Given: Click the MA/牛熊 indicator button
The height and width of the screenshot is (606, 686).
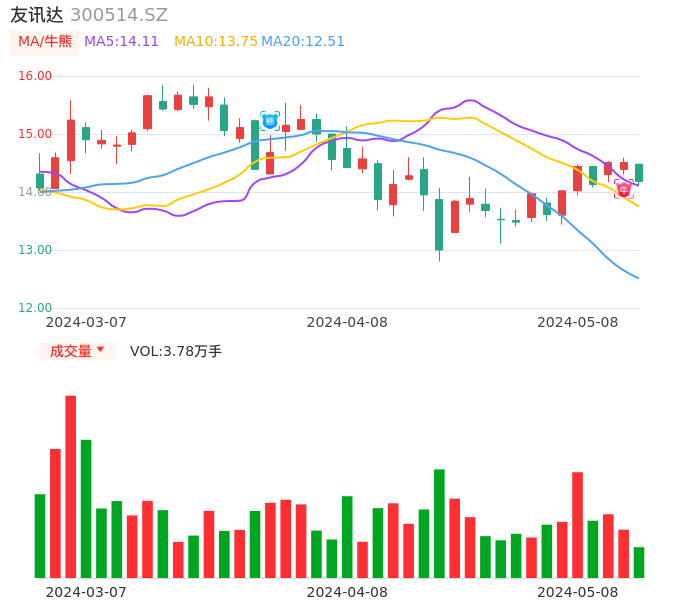Looking at the screenshot, I should click(x=45, y=42).
